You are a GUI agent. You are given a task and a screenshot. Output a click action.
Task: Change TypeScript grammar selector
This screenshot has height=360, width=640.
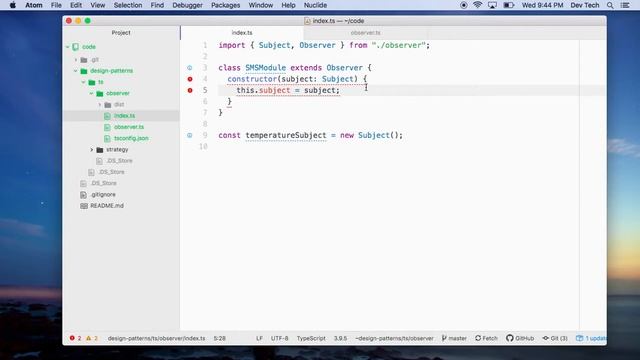311,338
